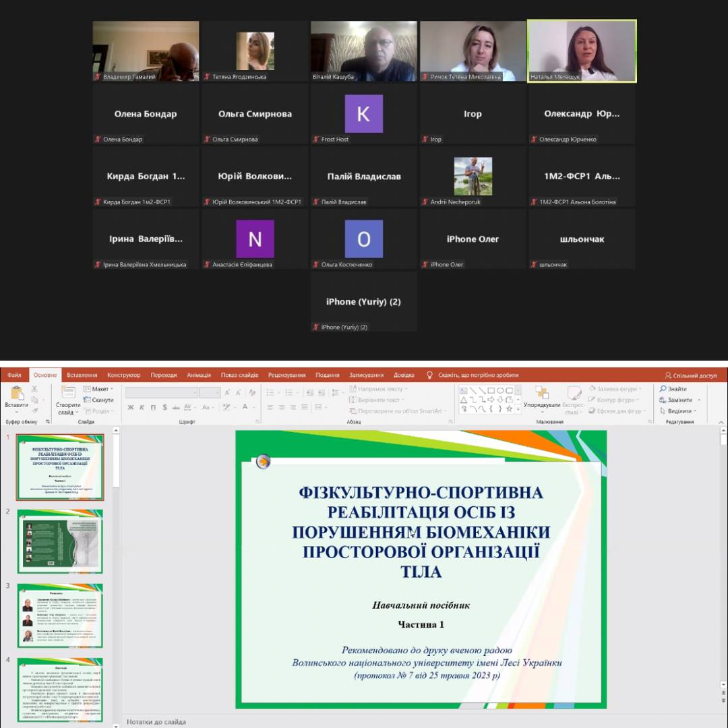Click the Знайти search icon
The height and width of the screenshot is (728, 728).
663,389
